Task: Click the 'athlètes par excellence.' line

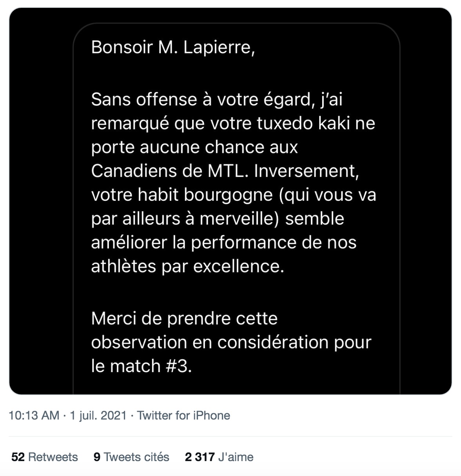Action: coord(187,267)
